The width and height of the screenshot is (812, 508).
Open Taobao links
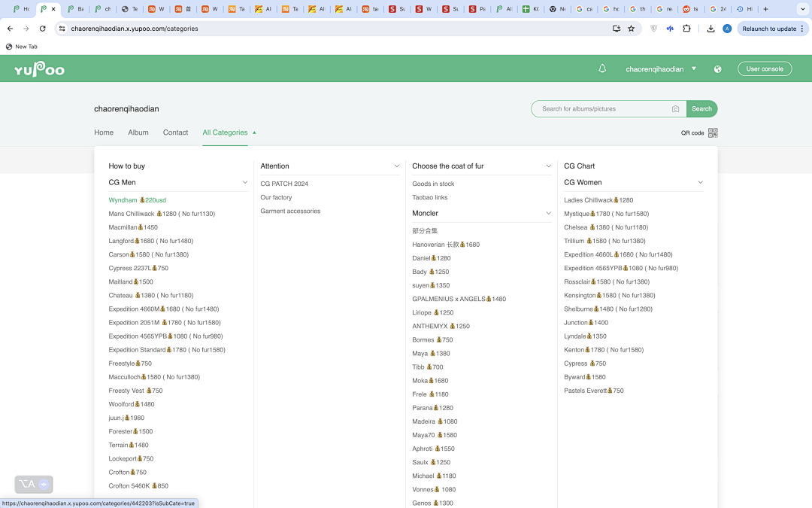pos(430,197)
